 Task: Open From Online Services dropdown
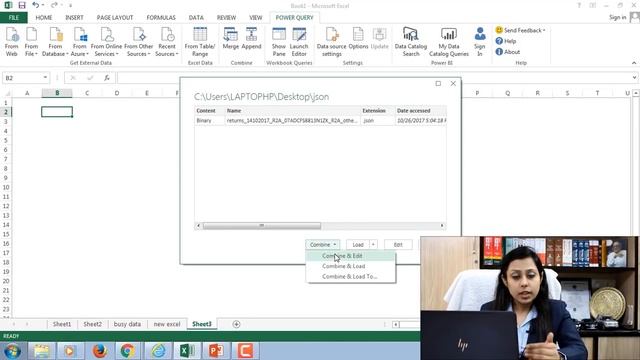[106, 42]
